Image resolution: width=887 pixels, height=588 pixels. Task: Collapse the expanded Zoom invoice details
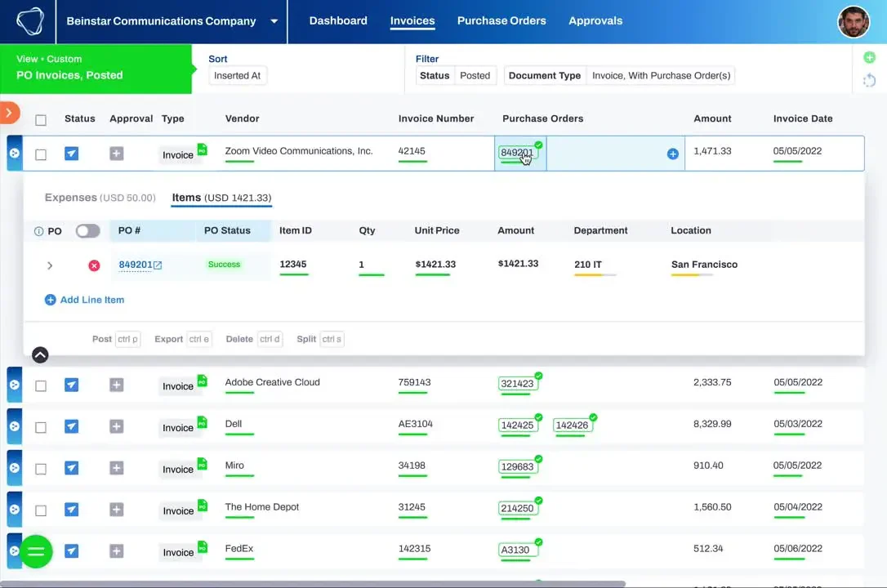point(40,355)
